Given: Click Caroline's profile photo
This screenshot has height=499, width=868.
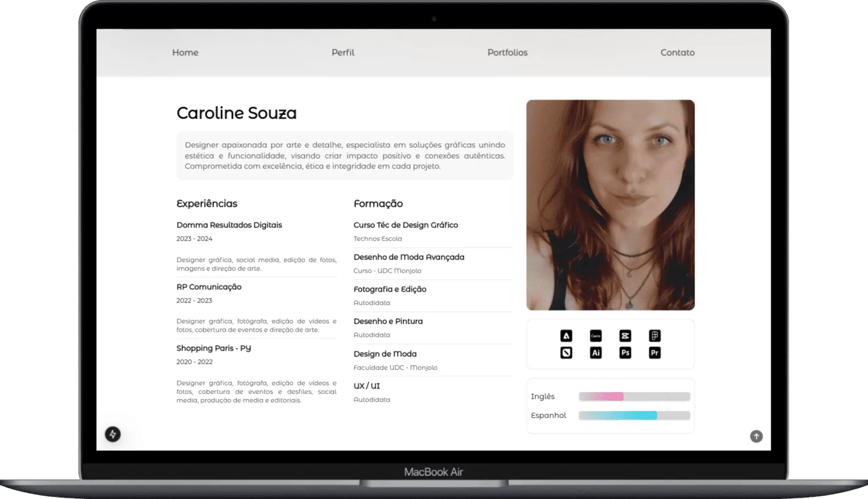Looking at the screenshot, I should point(610,205).
